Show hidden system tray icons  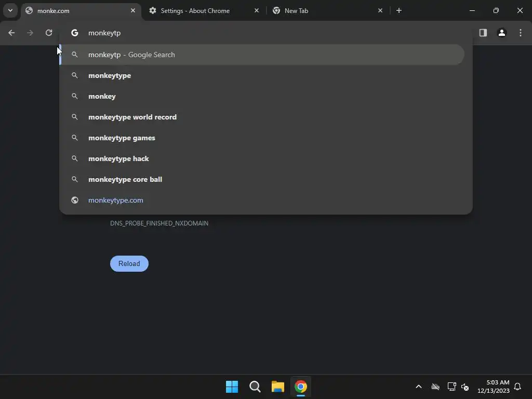click(x=419, y=387)
